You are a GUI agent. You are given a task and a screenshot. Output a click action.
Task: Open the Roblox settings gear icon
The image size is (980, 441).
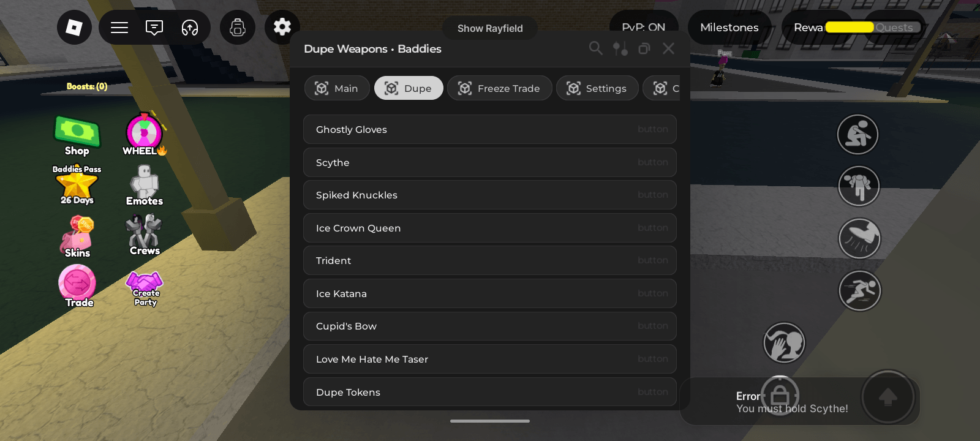tap(282, 27)
